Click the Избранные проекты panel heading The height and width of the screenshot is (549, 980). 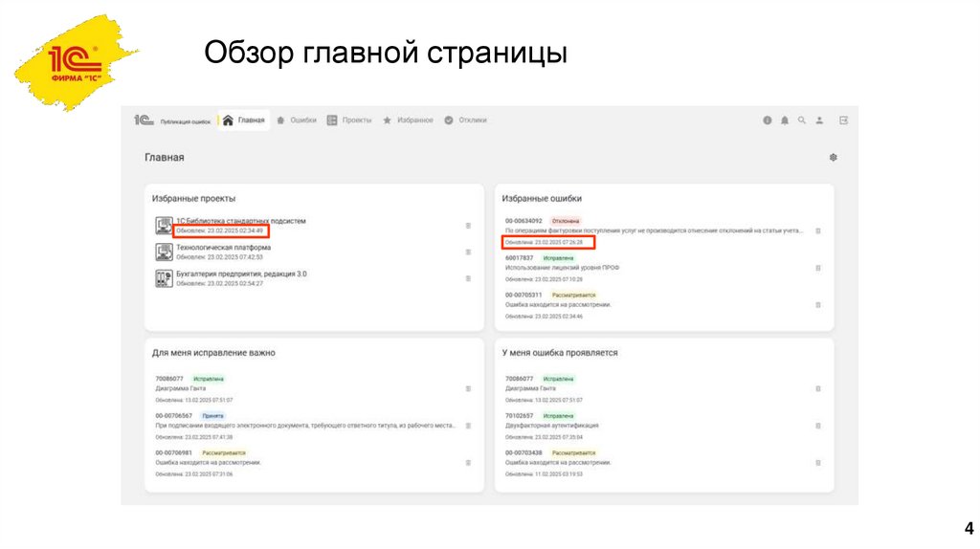(x=193, y=199)
